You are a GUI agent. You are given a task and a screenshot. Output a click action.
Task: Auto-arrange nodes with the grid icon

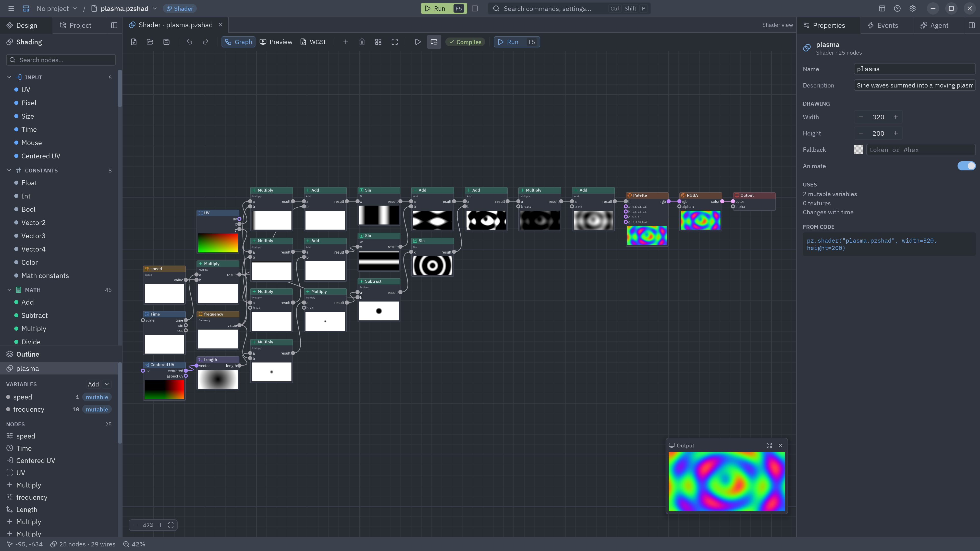tap(378, 42)
